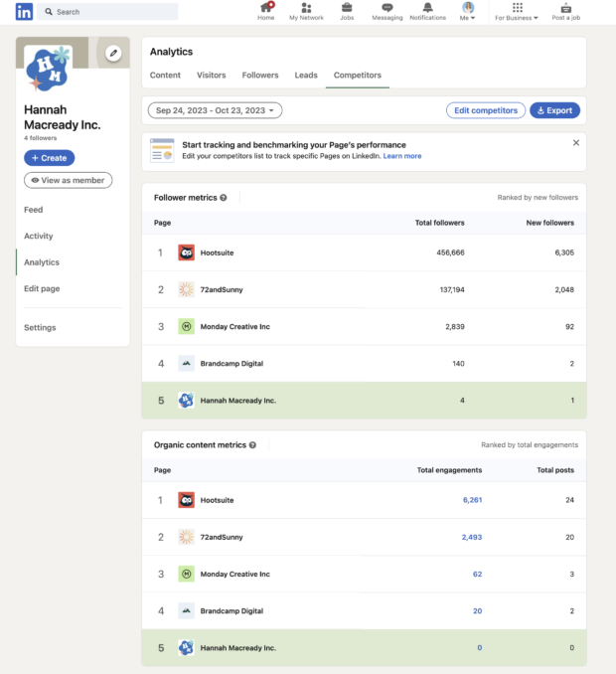This screenshot has height=674, width=616.
Task: Click the Export button
Action: point(554,110)
